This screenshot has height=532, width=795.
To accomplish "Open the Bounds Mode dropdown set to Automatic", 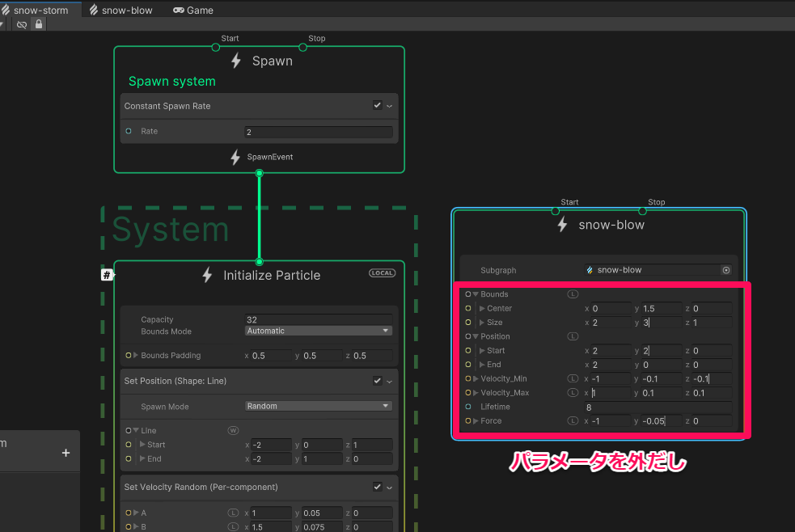I will pos(318,330).
